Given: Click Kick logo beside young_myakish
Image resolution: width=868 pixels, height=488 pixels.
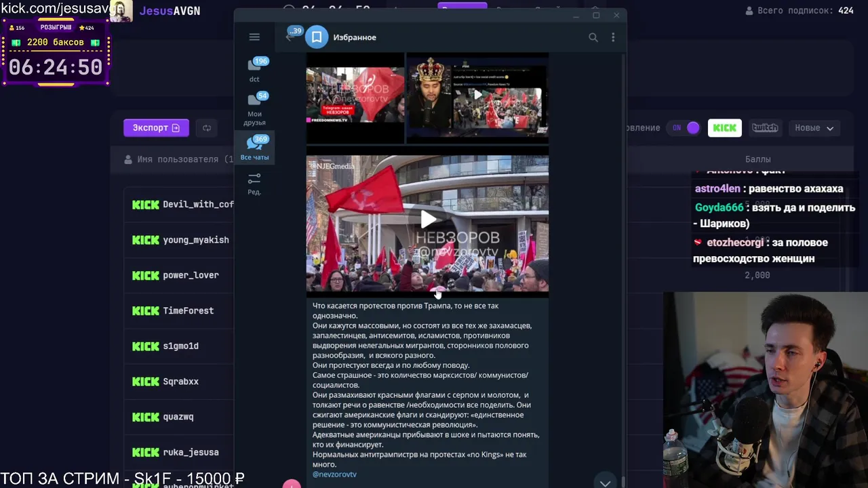Looking at the screenshot, I should 145,240.
